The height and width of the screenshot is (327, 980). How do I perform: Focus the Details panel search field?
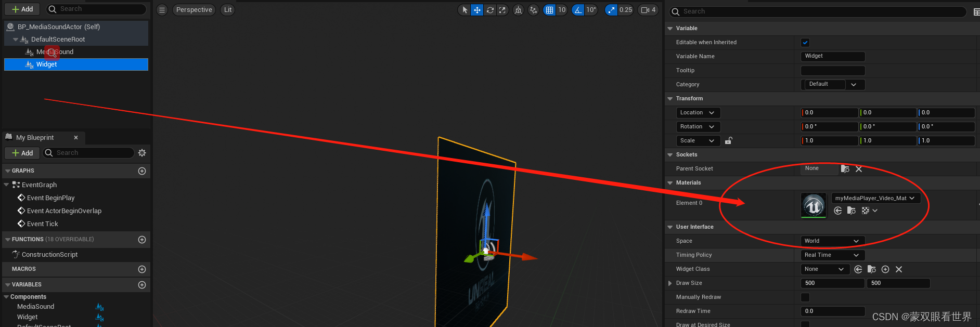818,11
